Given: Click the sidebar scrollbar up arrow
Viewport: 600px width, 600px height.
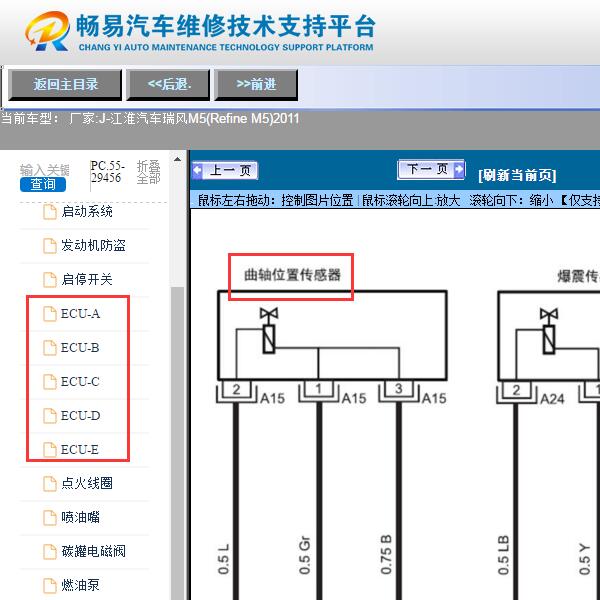Looking at the screenshot, I should click(x=177, y=159).
